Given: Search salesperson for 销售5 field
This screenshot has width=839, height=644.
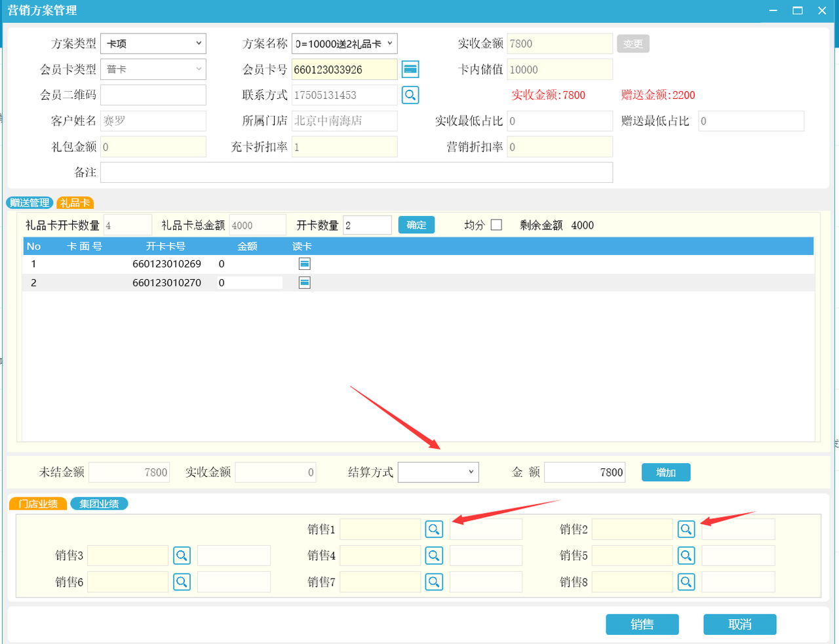Looking at the screenshot, I should point(686,556).
